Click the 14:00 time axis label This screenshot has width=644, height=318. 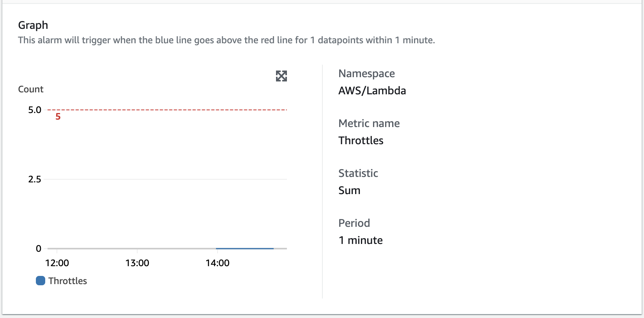click(218, 263)
